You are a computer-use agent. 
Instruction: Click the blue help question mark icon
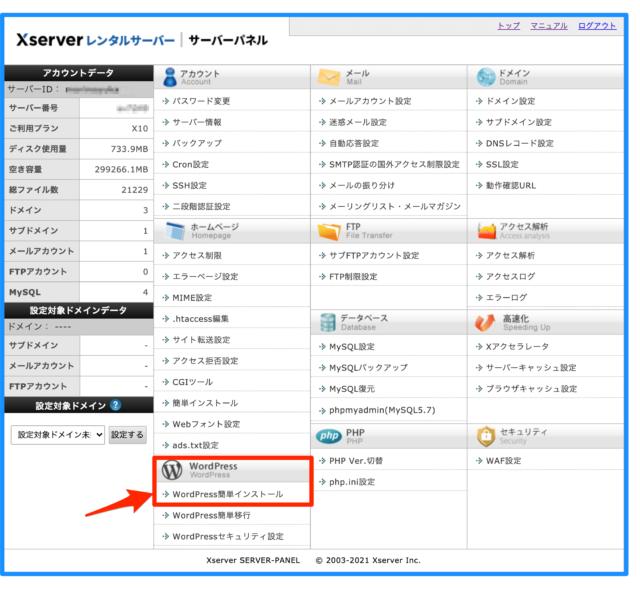click(115, 405)
